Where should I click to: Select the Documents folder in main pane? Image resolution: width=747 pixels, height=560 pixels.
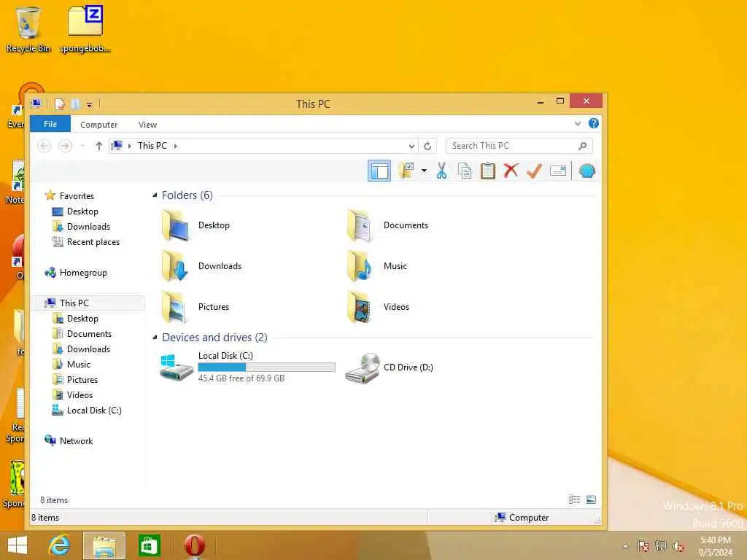coord(387,225)
